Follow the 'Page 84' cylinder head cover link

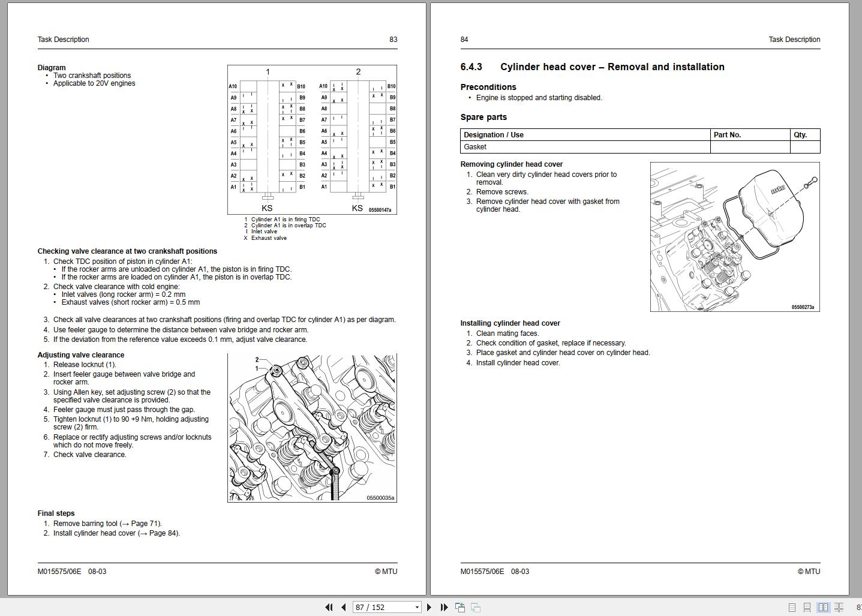pos(163,533)
